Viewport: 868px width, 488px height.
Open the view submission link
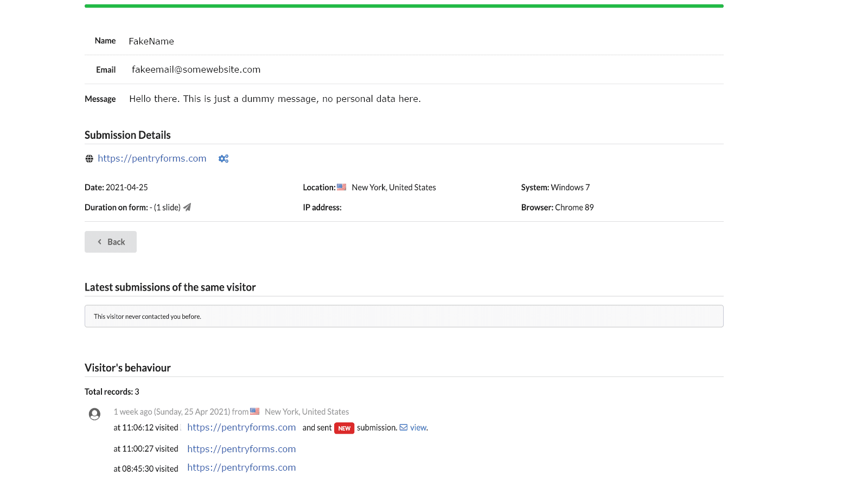click(418, 427)
